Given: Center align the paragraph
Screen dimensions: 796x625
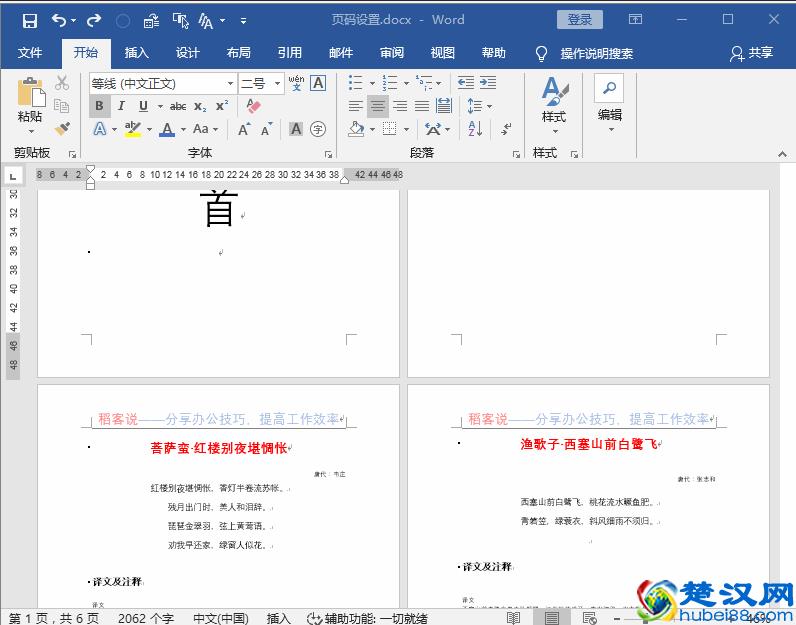Looking at the screenshot, I should coord(378,106).
